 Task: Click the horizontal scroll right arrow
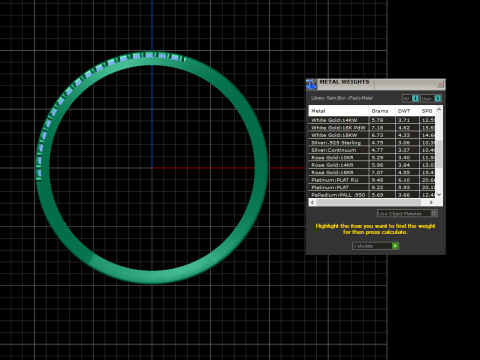pyautogui.click(x=431, y=202)
